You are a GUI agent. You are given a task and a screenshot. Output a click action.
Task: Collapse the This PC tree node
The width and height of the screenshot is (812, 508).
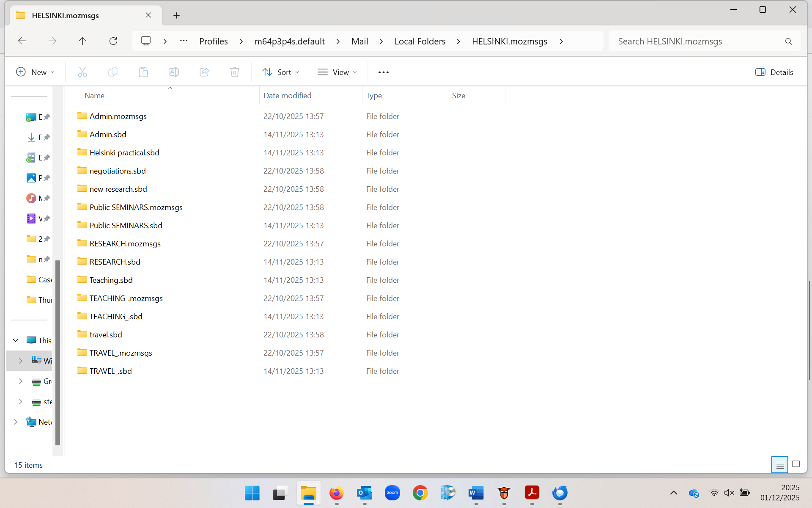point(16,340)
